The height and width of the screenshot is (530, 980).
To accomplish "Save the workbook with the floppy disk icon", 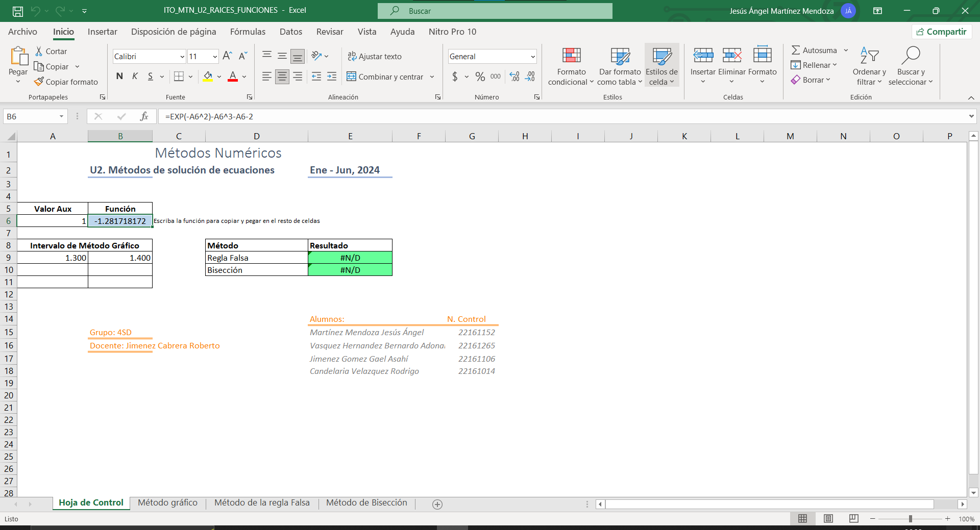I will coord(18,11).
